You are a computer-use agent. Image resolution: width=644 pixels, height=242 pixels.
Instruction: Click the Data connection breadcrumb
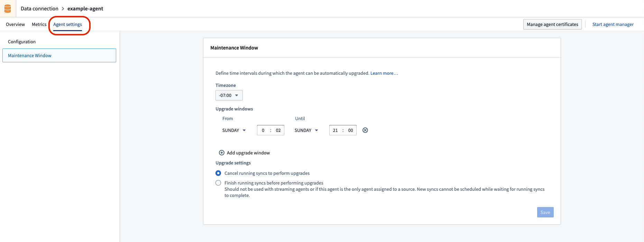39,8
